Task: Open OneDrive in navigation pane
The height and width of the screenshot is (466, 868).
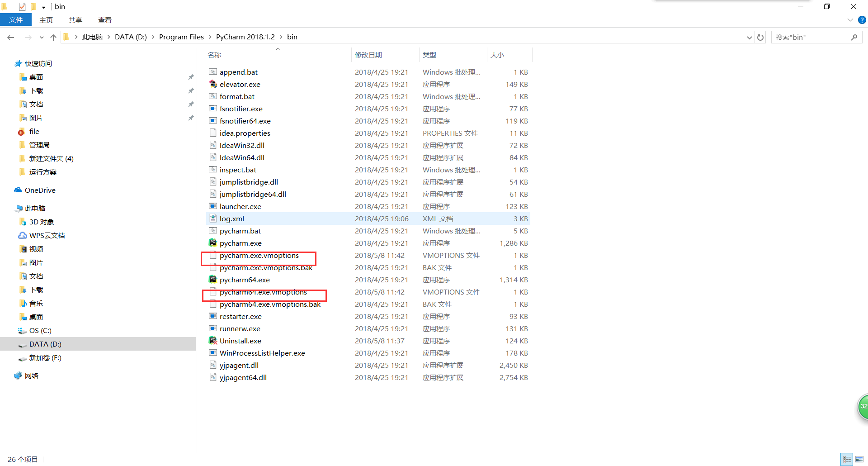Action: pyautogui.click(x=40, y=190)
